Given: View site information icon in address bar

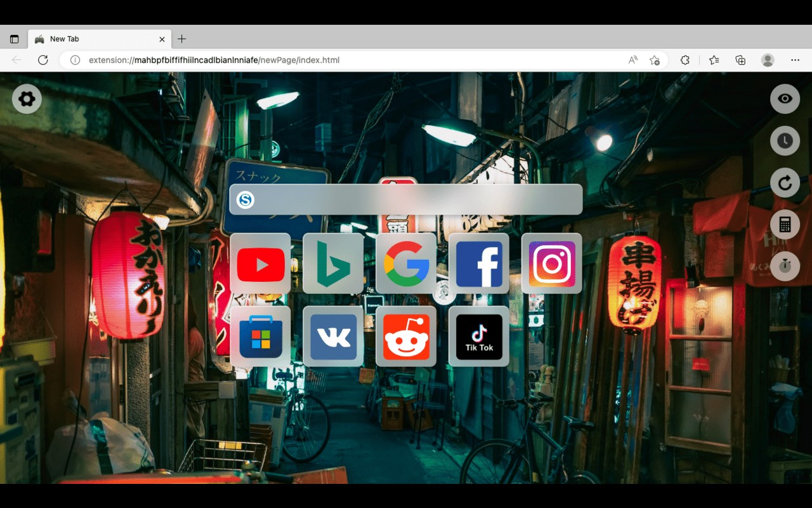Looking at the screenshot, I should point(75,60).
